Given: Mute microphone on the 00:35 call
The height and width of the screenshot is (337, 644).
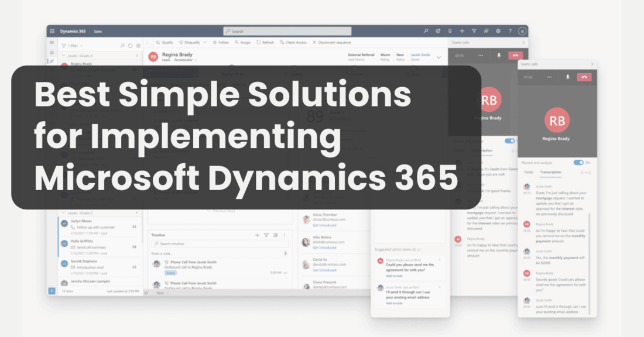Looking at the screenshot, I should (499, 56).
